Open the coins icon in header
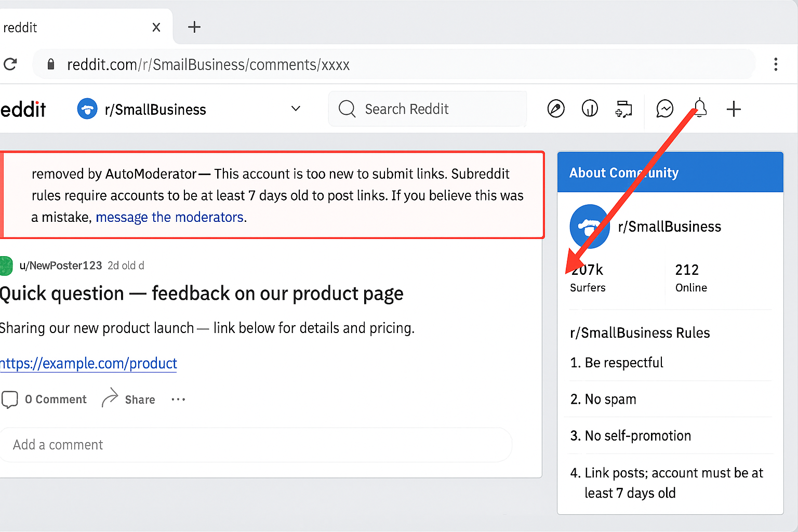The width and height of the screenshot is (798, 532). pyautogui.click(x=590, y=109)
